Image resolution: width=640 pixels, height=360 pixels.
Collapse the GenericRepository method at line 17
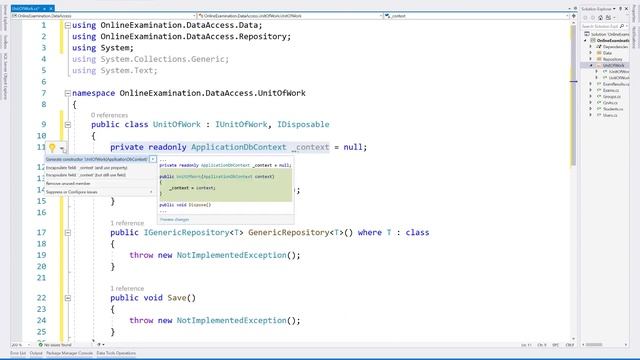coord(68,233)
